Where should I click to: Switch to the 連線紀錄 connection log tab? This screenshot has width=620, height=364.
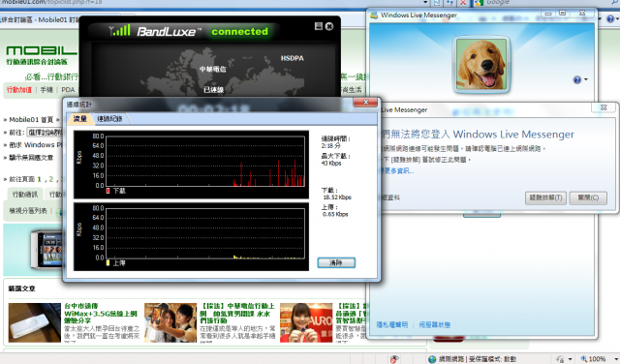click(x=109, y=118)
